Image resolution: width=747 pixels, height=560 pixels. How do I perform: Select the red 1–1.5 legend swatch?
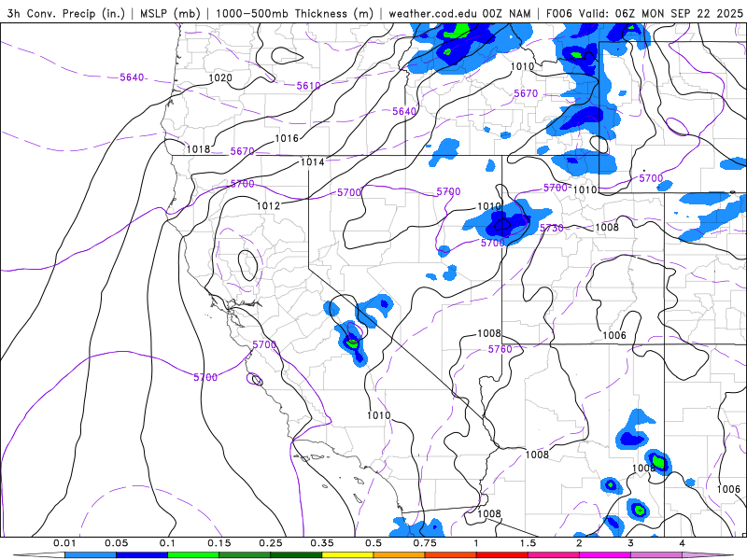point(502,555)
